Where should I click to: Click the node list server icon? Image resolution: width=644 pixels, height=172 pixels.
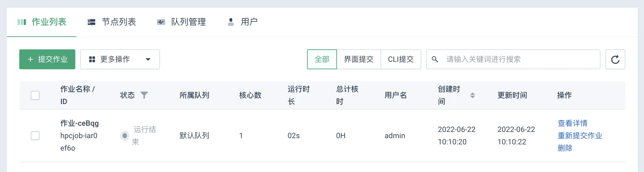(91, 22)
